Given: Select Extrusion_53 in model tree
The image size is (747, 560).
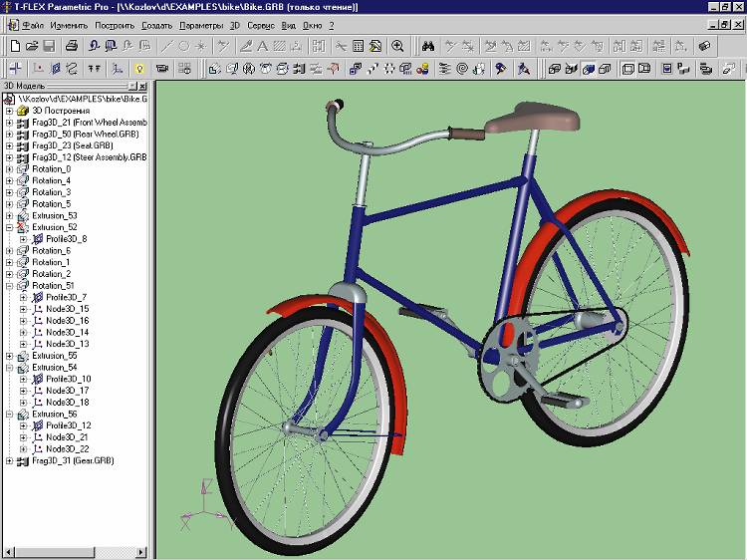Looking at the screenshot, I should (55, 216).
